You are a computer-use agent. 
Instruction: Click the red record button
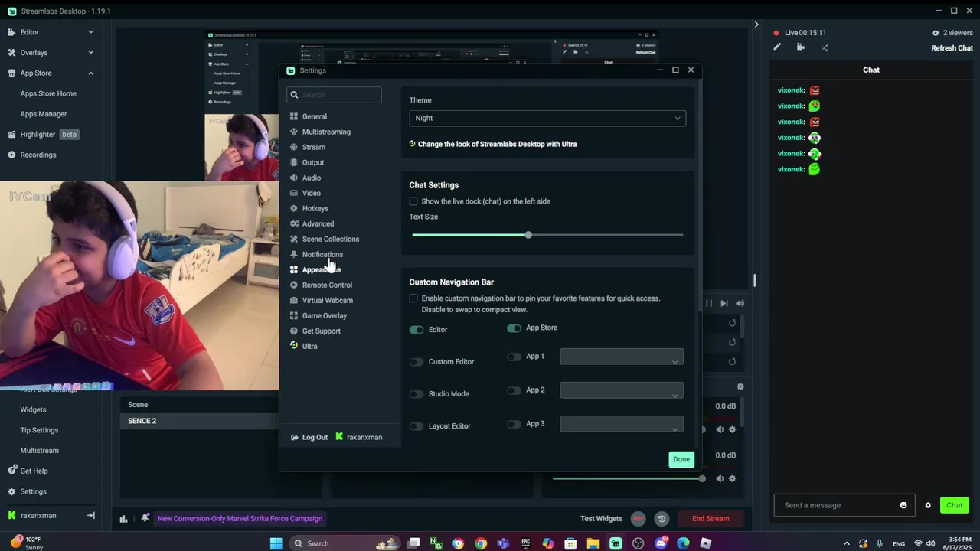tap(639, 518)
